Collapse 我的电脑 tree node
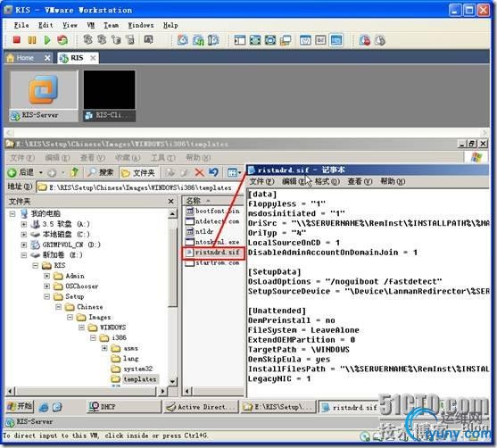The image size is (497, 448). click(12, 213)
